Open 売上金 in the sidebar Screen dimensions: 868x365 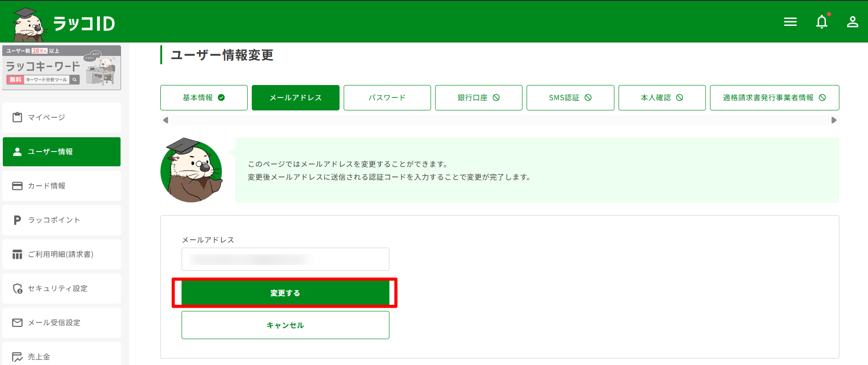[x=61, y=356]
